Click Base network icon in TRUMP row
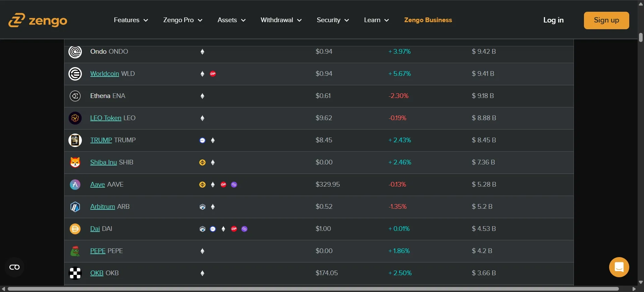The width and height of the screenshot is (644, 292). coord(202,140)
